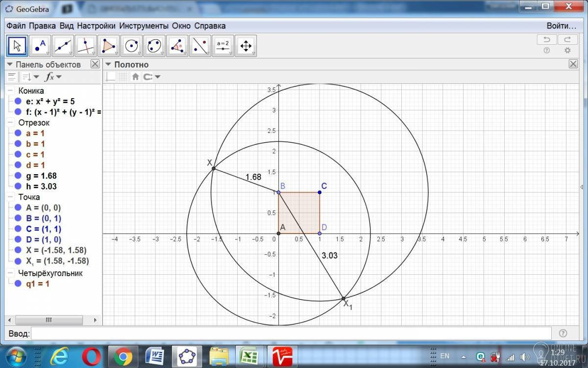Toggle visibility of quadrilateral q1

18,284
